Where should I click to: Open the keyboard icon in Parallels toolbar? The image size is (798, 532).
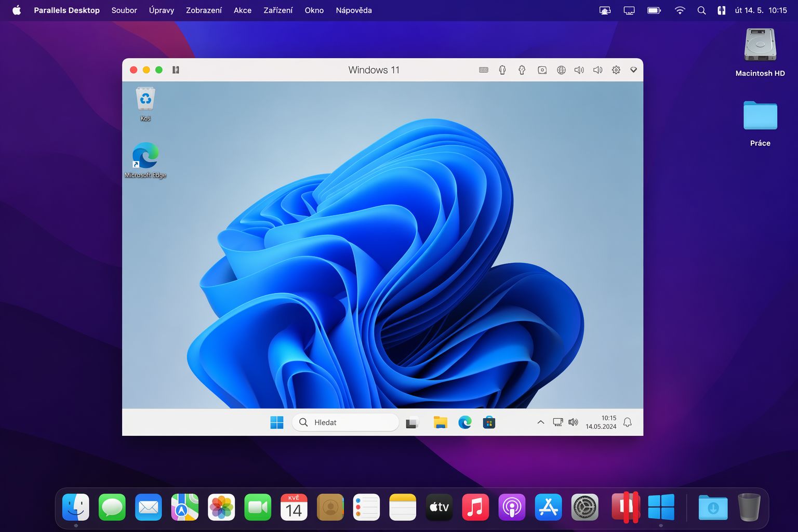tap(484, 70)
